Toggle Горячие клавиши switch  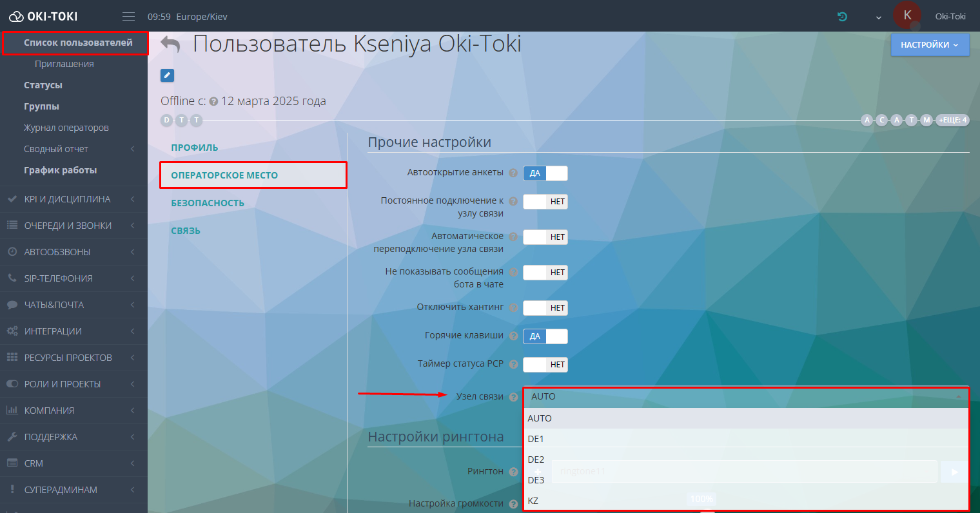point(545,336)
